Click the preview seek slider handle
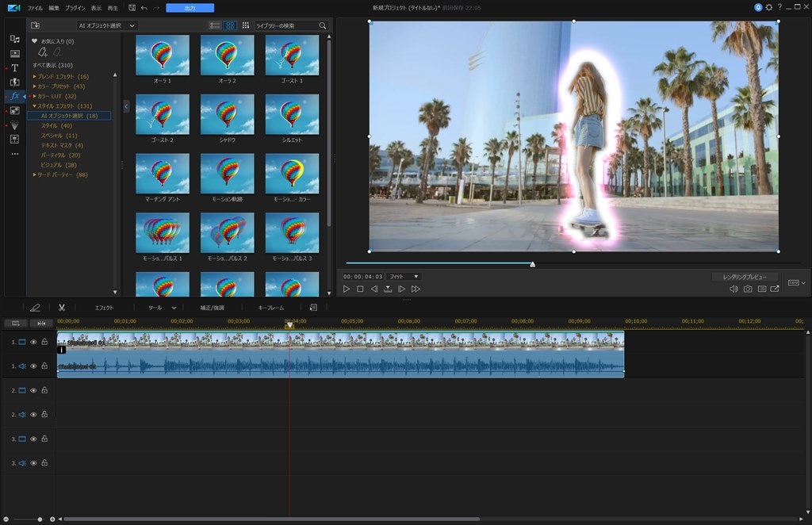Screen dimensions: 812x525 pos(533,263)
